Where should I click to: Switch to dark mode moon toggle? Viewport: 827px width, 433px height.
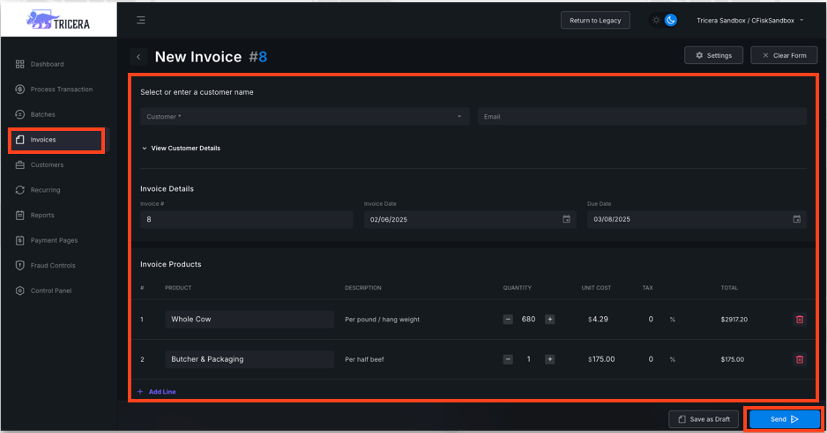[671, 20]
